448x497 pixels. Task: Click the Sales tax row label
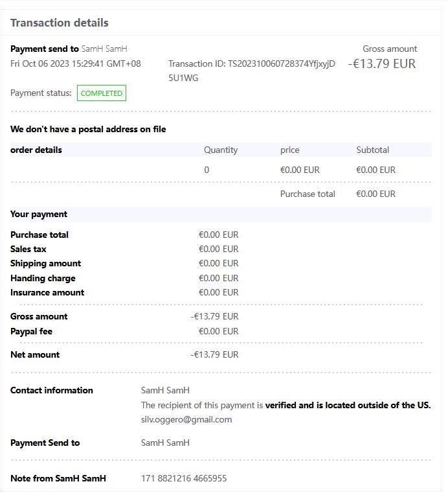(x=28, y=249)
